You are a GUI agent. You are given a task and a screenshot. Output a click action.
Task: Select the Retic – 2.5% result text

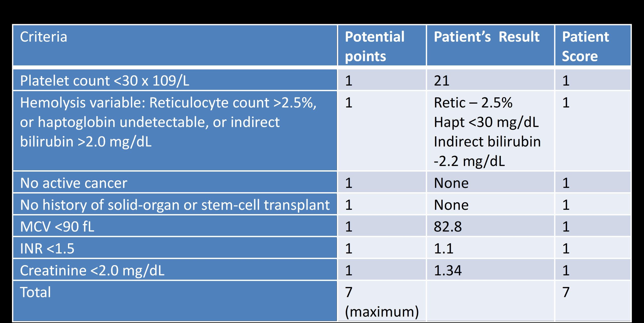point(473,103)
